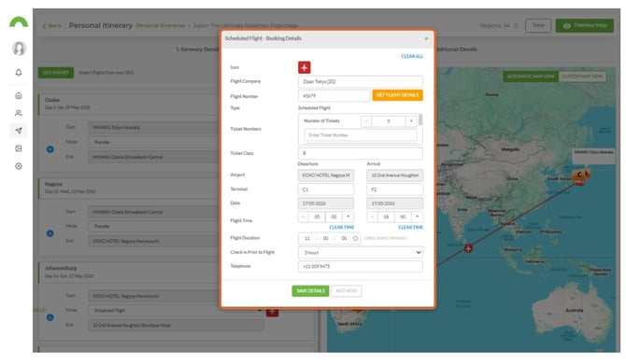Select the paper plane icon in sidebar

[x=19, y=131]
